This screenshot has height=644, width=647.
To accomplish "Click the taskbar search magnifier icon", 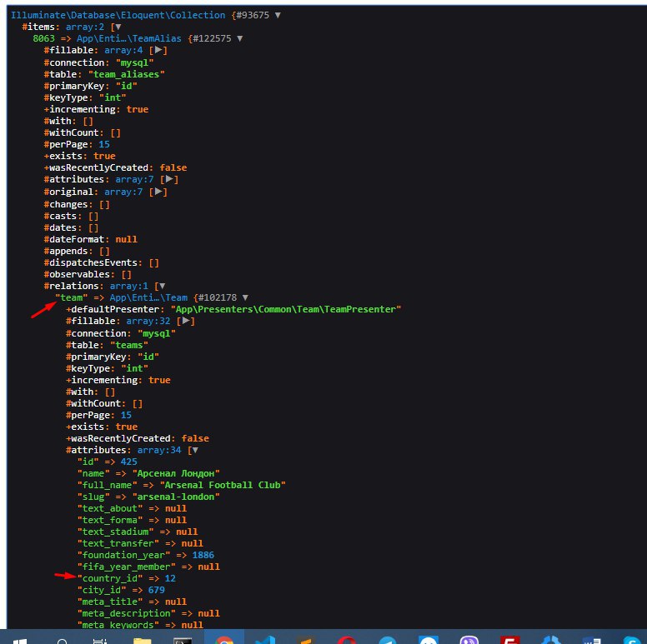I will (63, 641).
